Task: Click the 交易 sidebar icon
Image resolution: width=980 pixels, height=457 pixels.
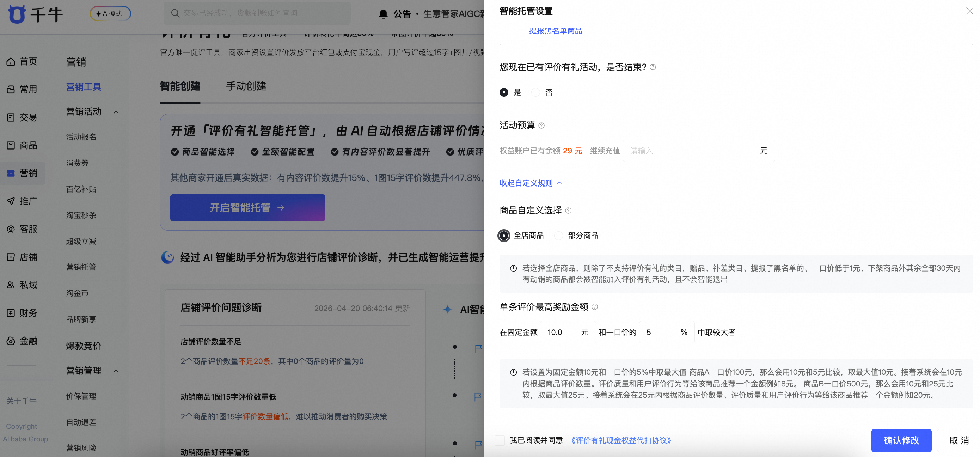Action: tap(11, 117)
